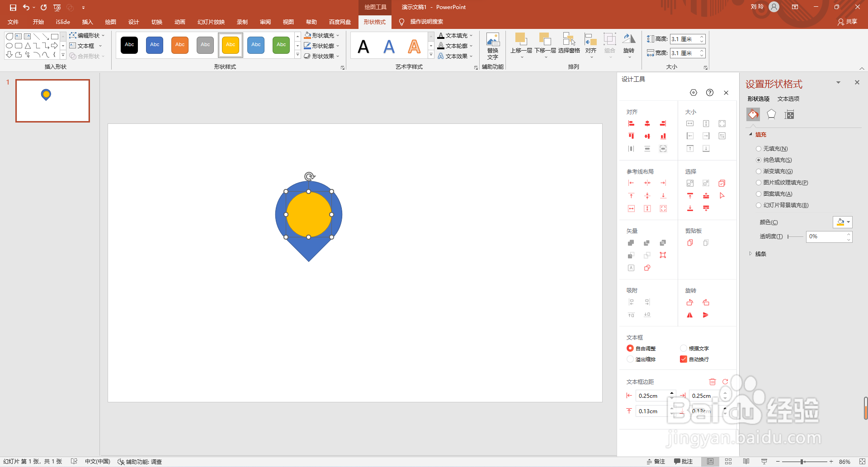Click the union shapes icon under 矢量
Screen dimensions: 868x467
(x=631, y=243)
